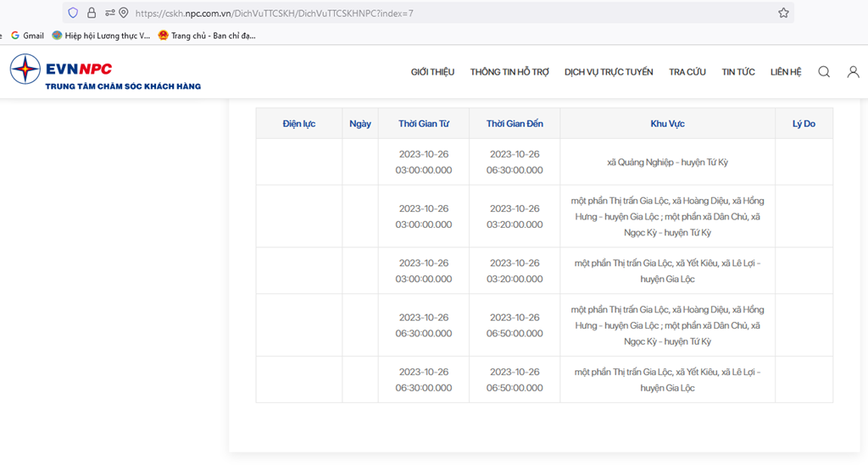The width and height of the screenshot is (868, 476).
Task: Click the Khu Vực column header
Action: (x=668, y=124)
